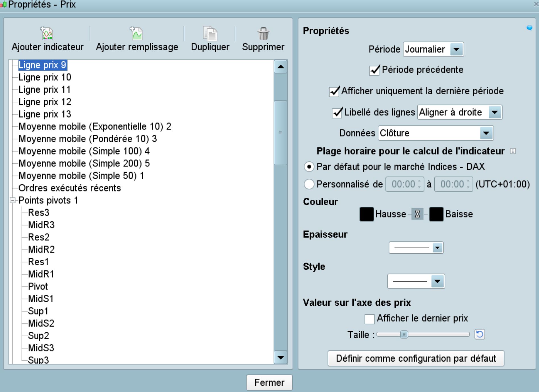This screenshot has width=539, height=392.
Task: Click Définir comme configuration par défaut
Action: click(x=416, y=358)
